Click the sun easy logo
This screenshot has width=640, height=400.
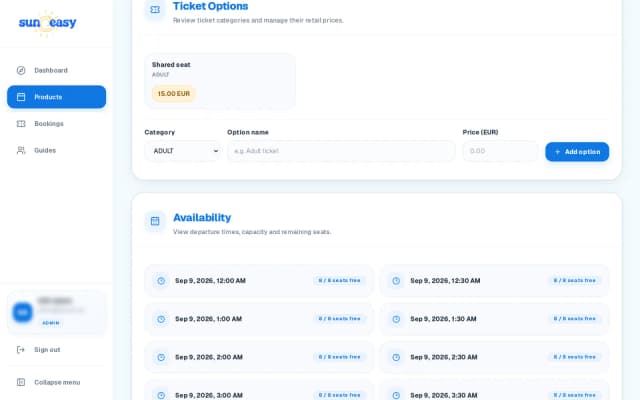(47, 23)
